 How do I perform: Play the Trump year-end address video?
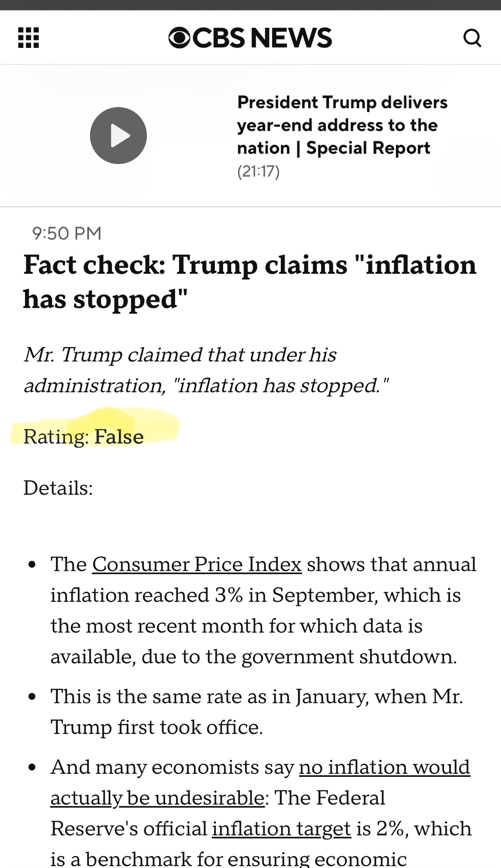pos(118,135)
